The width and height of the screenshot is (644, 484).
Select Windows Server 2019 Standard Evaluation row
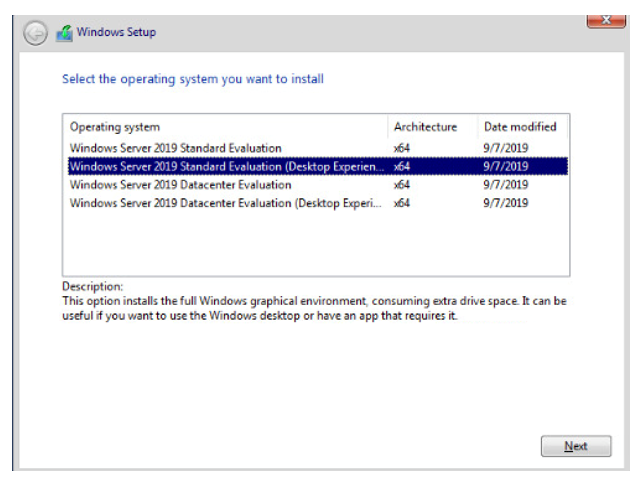pyautogui.click(x=318, y=148)
